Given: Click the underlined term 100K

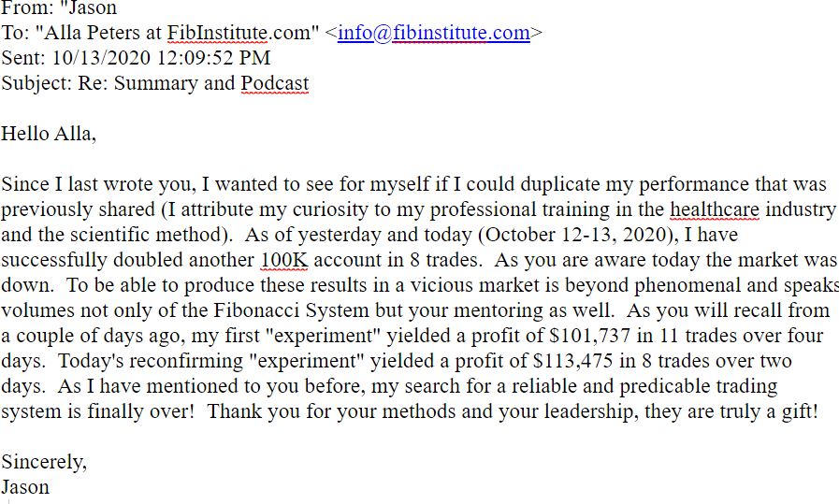Looking at the screenshot, I should (x=284, y=260).
